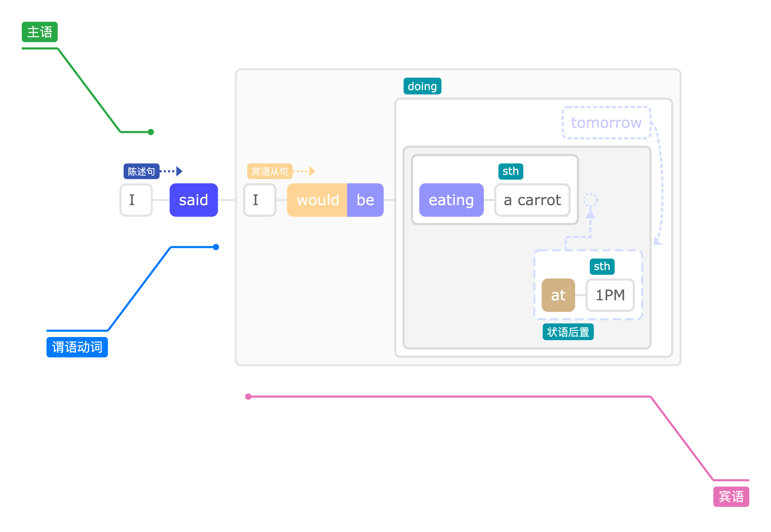771x532 pixels.
Task: Click the blue 谓语动词 label
Action: pos(77,347)
